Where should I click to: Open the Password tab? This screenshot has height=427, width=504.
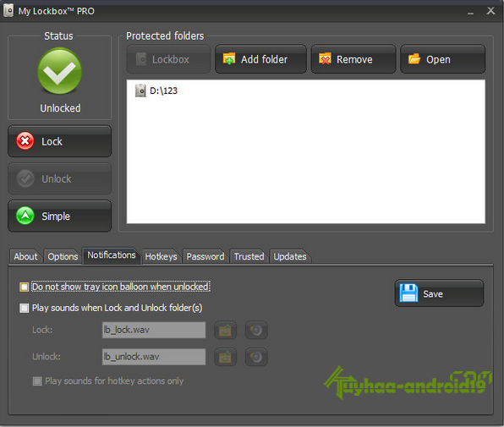[x=205, y=256]
